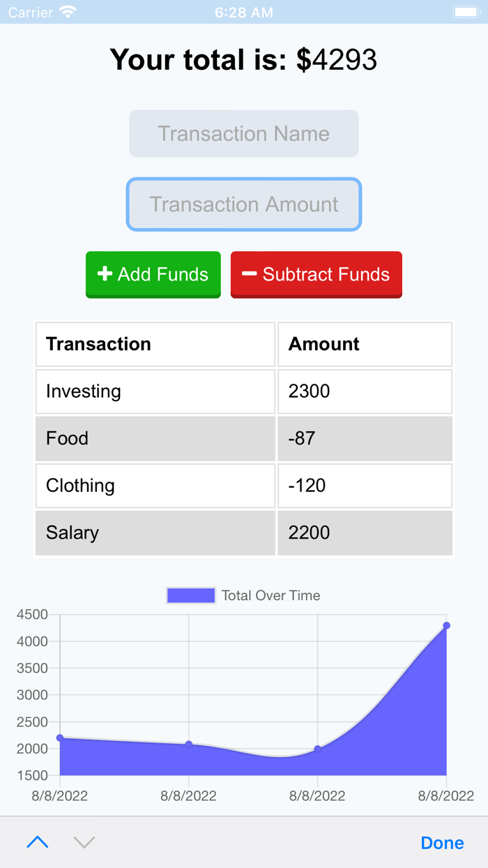This screenshot has width=488, height=868.
Task: Tap Done to dismiss the keyboard
Action: [442, 842]
